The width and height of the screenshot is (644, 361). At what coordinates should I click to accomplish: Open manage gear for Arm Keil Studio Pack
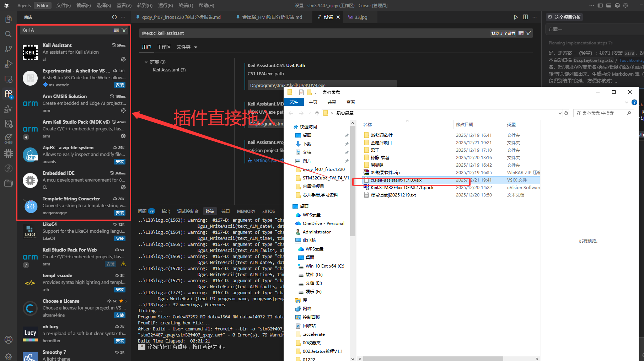click(123, 136)
